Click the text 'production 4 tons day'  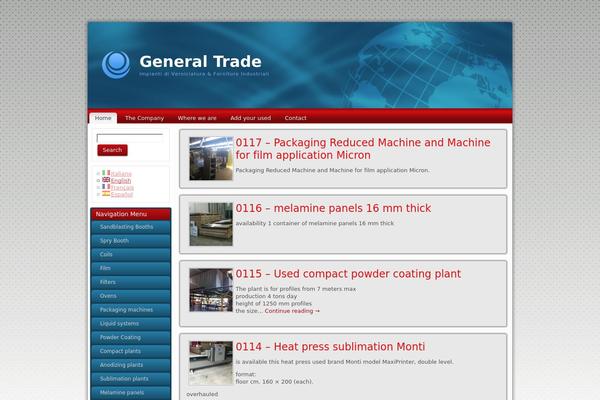pos(266,296)
